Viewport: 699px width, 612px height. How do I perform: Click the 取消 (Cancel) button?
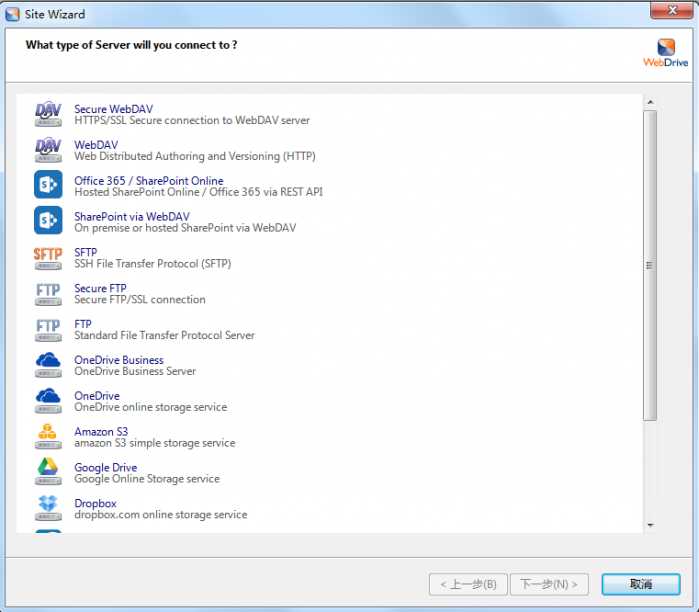point(641,584)
